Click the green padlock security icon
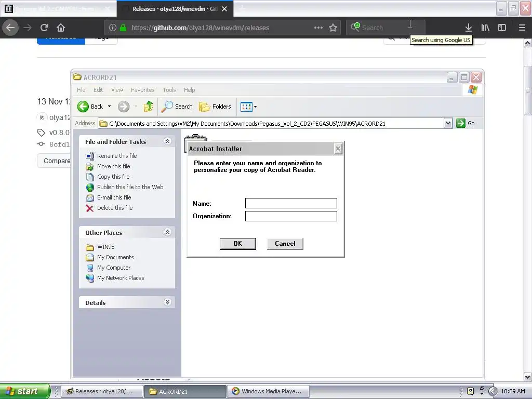Viewport: 532px width, 399px height. [x=123, y=28]
